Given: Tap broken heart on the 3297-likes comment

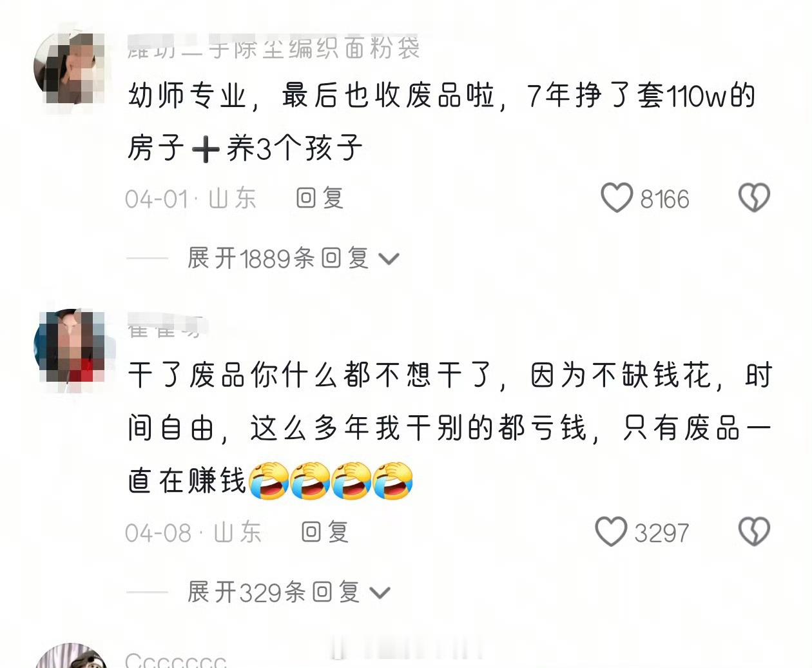Looking at the screenshot, I should [754, 532].
